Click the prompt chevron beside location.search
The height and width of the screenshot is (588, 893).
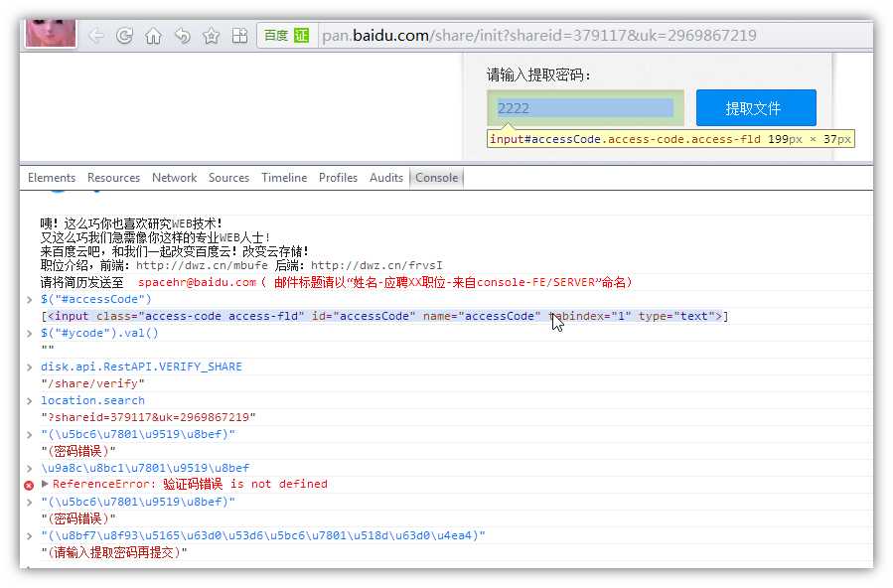(30, 400)
